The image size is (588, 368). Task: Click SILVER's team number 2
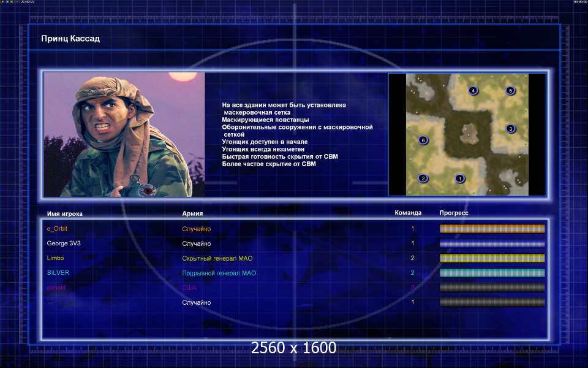pos(412,272)
